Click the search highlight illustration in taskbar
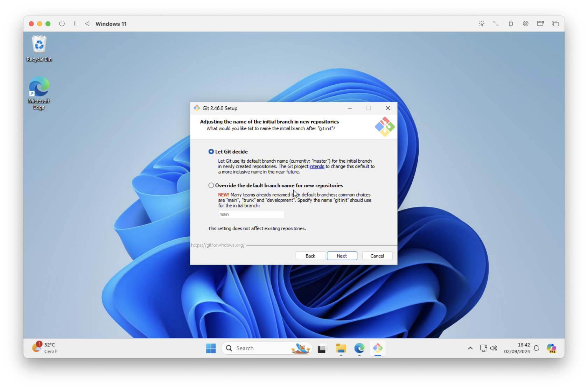The width and height of the screenshot is (588, 389). coord(301,348)
